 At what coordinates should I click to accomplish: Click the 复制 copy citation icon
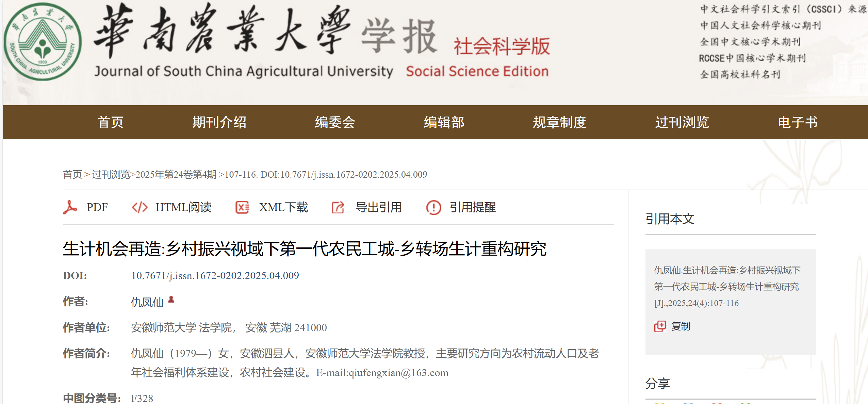660,326
